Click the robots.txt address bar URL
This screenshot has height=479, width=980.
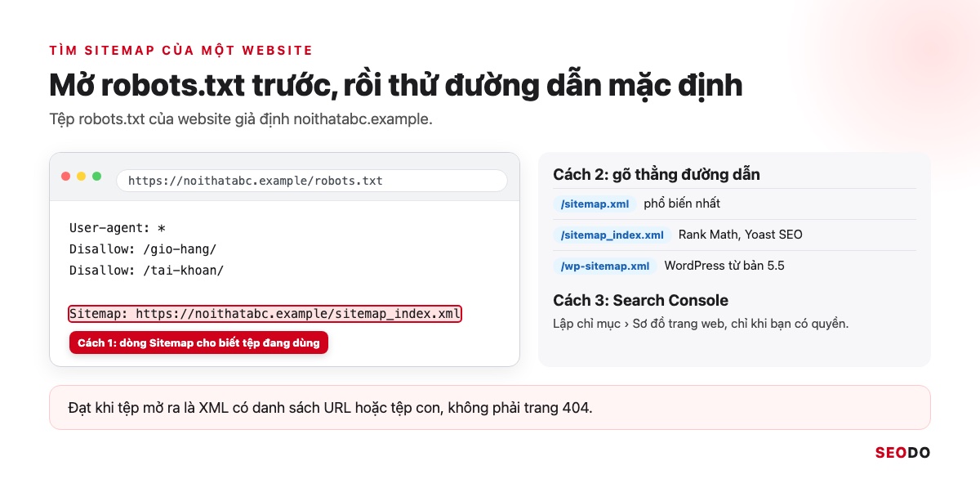[x=312, y=181]
